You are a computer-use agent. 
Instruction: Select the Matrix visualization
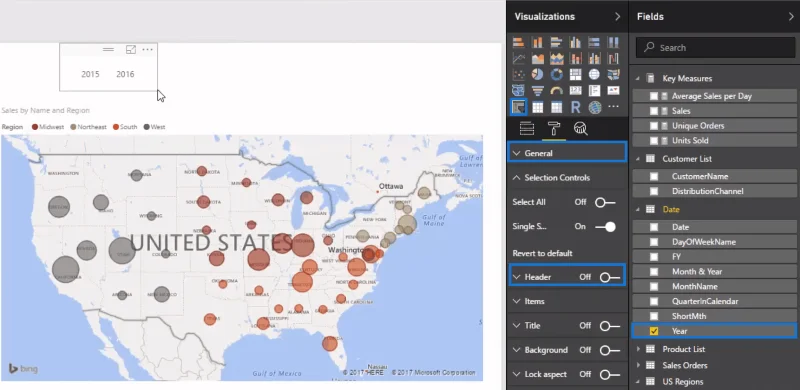tap(556, 107)
